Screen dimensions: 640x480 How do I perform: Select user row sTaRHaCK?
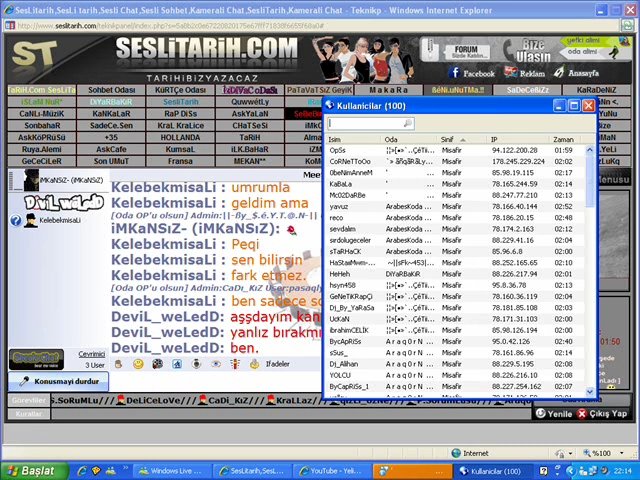456,251
